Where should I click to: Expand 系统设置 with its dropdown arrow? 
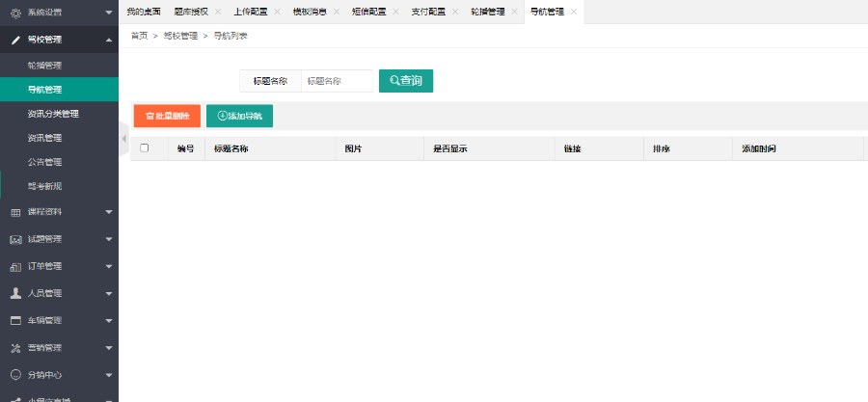(x=109, y=12)
